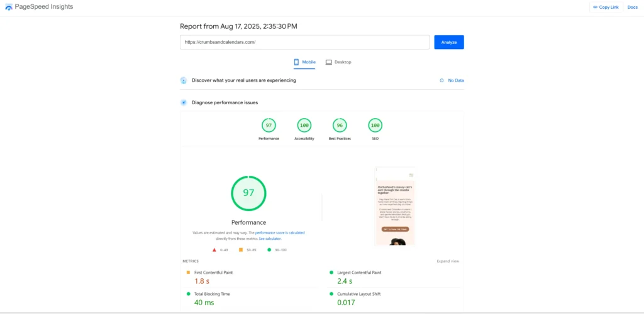The width and height of the screenshot is (644, 314).
Task: Click the Cumulative Layout Shift green dot
Action: (x=331, y=294)
